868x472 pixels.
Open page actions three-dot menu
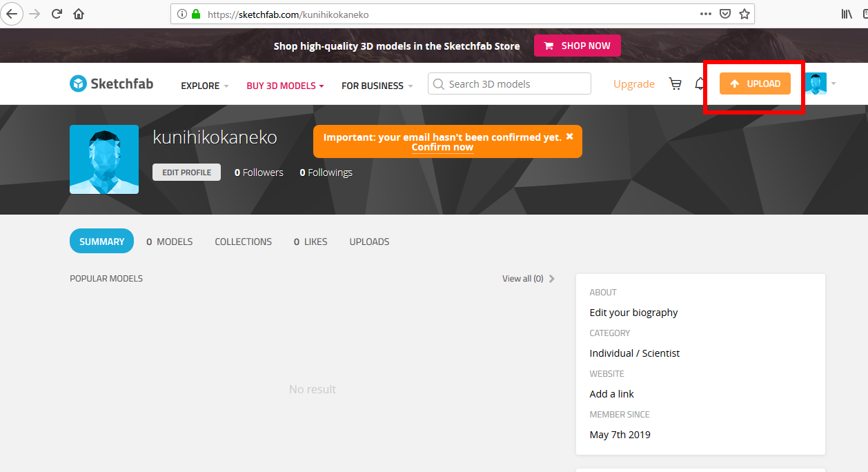705,14
